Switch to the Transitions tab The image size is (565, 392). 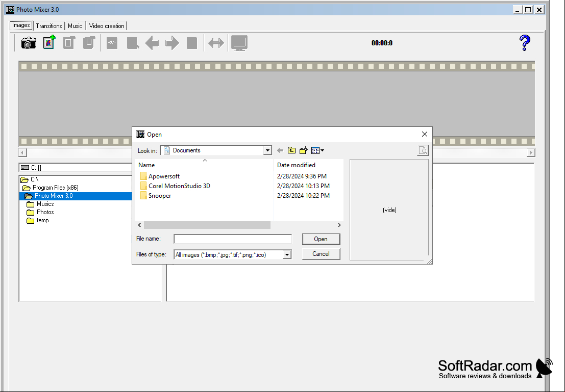pyautogui.click(x=49, y=26)
